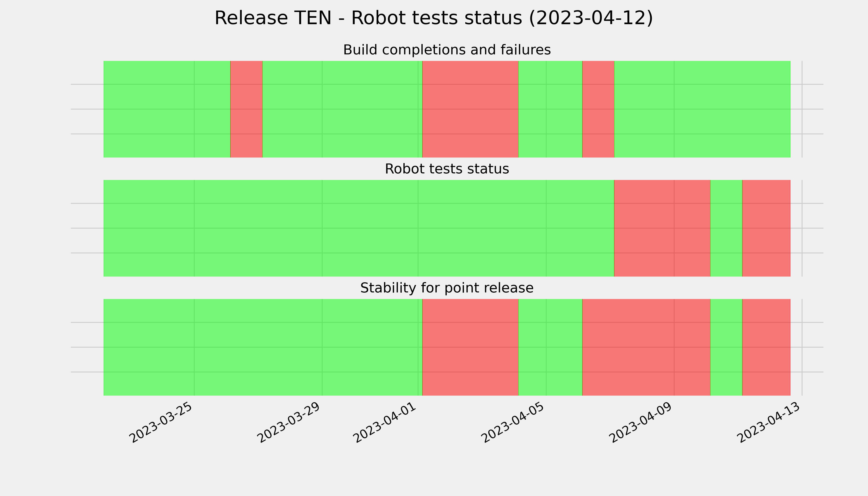This screenshot has height=496, width=868.
Task: Click the large red block in Robot tests status
Action: click(x=662, y=228)
